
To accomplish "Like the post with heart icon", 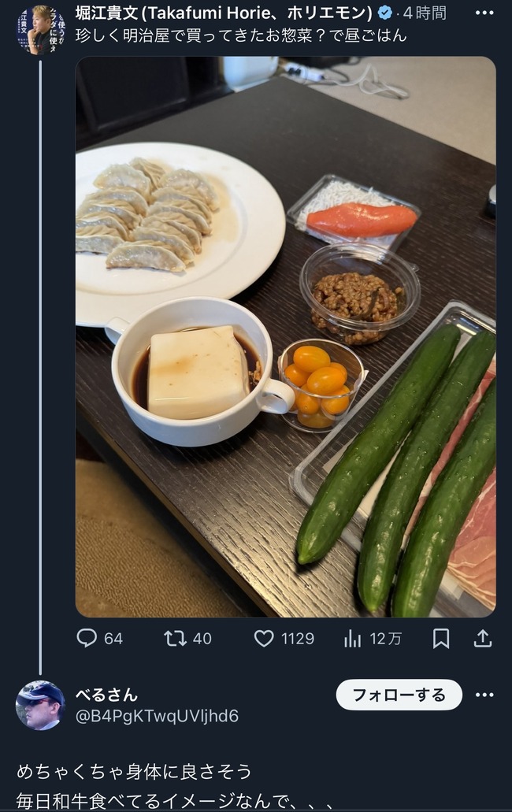I will [x=264, y=638].
